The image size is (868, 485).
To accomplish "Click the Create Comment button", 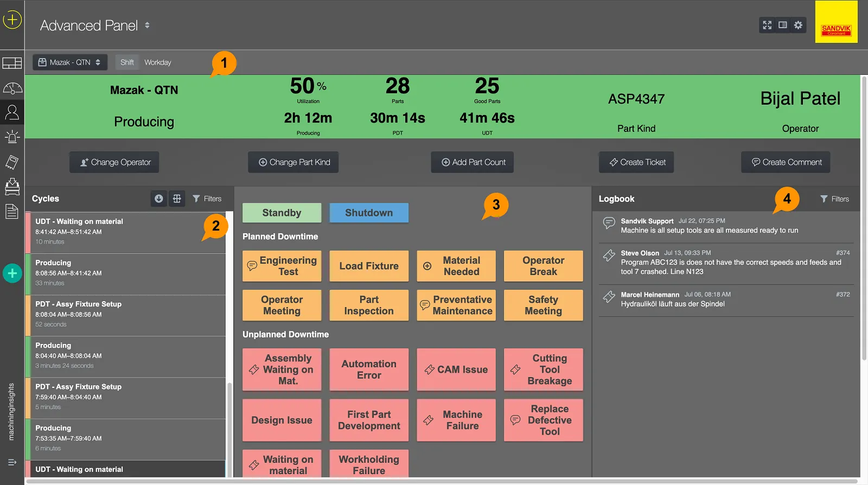I will click(x=786, y=162).
